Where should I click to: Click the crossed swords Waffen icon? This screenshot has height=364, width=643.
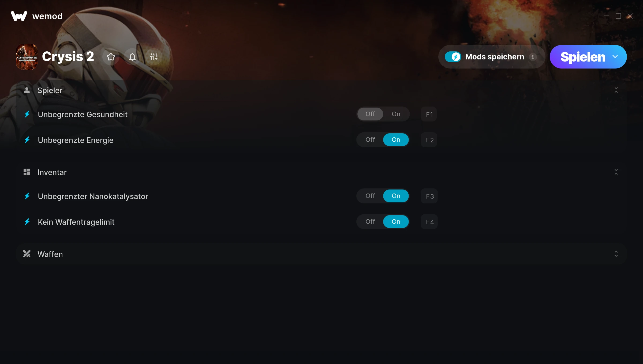point(27,254)
